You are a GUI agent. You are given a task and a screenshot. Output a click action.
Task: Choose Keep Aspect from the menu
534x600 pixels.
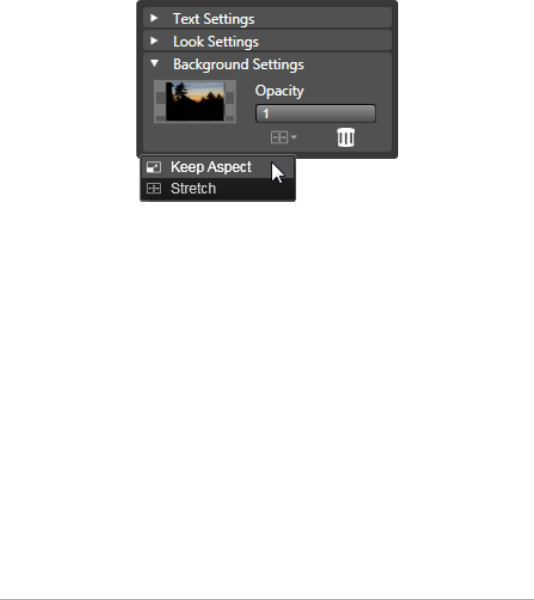pyautogui.click(x=211, y=167)
